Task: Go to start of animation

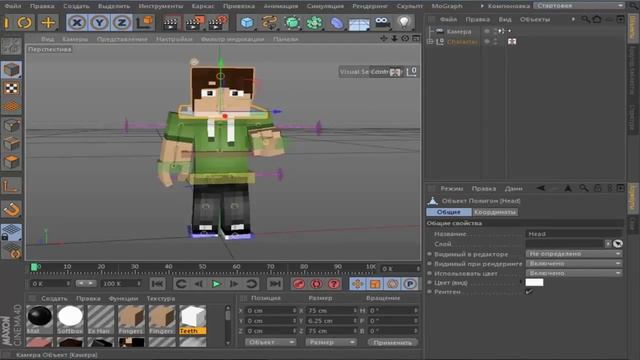Action: tap(158, 284)
